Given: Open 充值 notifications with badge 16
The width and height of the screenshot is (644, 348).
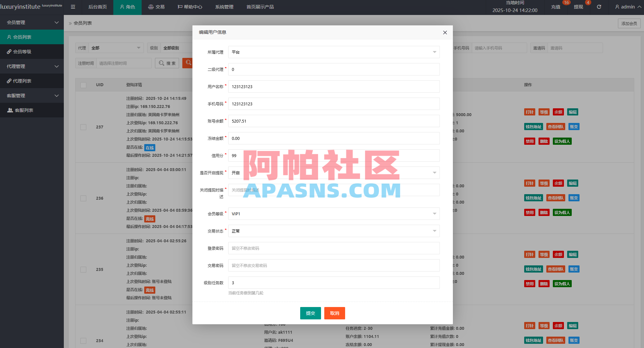Looking at the screenshot, I should coord(555,7).
